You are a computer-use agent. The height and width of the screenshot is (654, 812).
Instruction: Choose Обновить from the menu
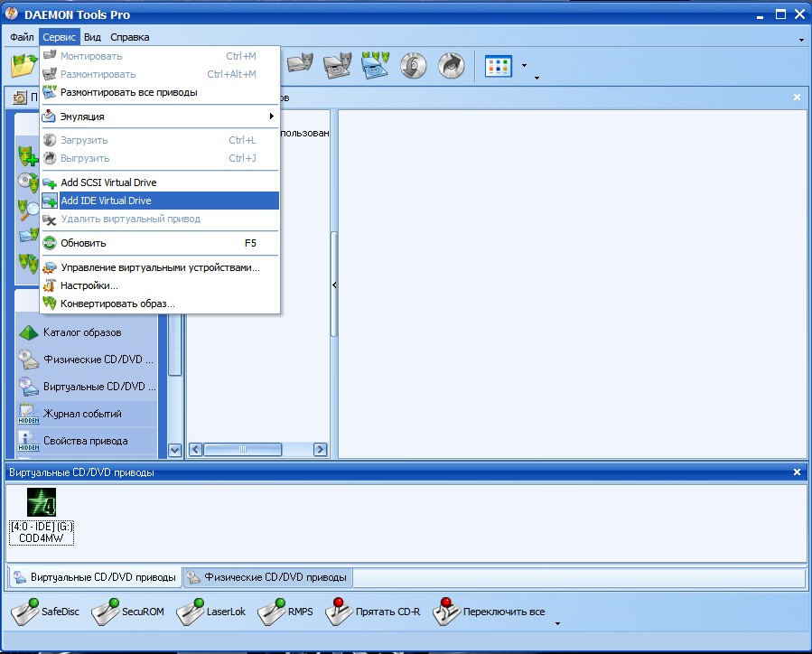(160, 243)
